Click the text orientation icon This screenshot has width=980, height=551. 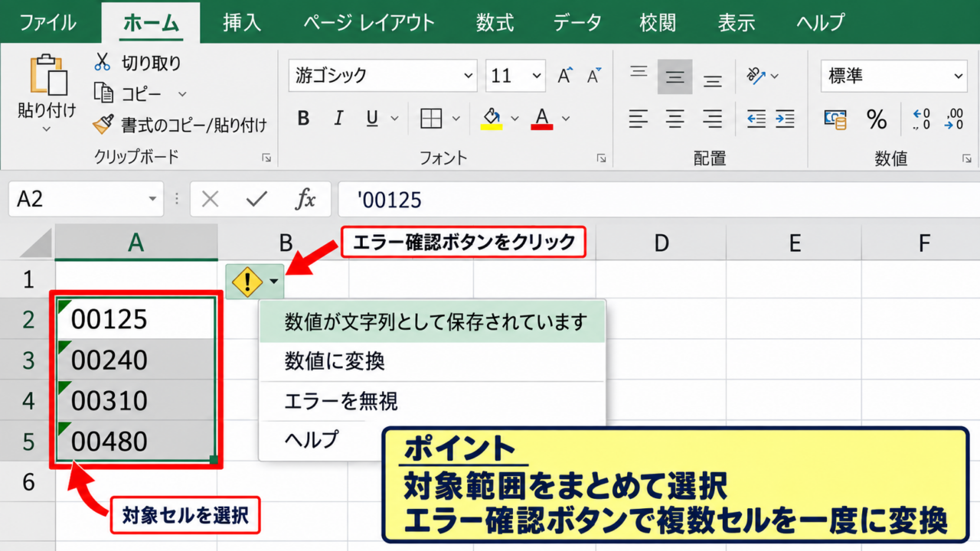(756, 76)
